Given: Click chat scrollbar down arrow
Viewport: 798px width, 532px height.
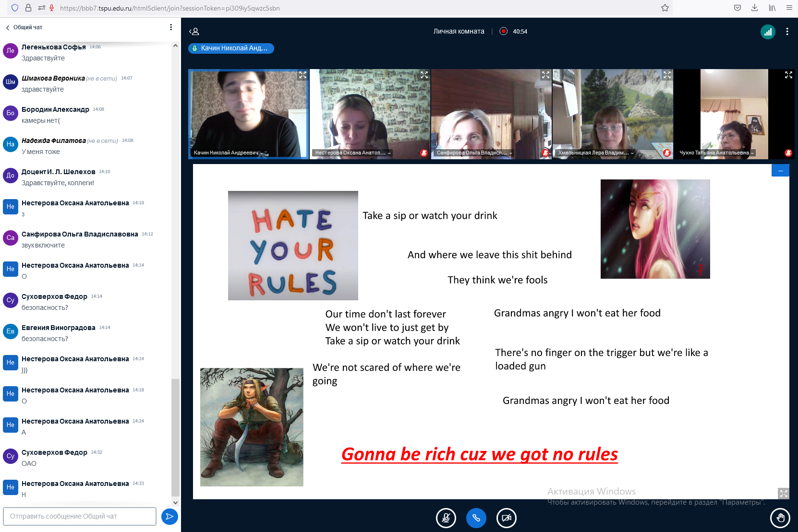Looking at the screenshot, I should 175,503.
